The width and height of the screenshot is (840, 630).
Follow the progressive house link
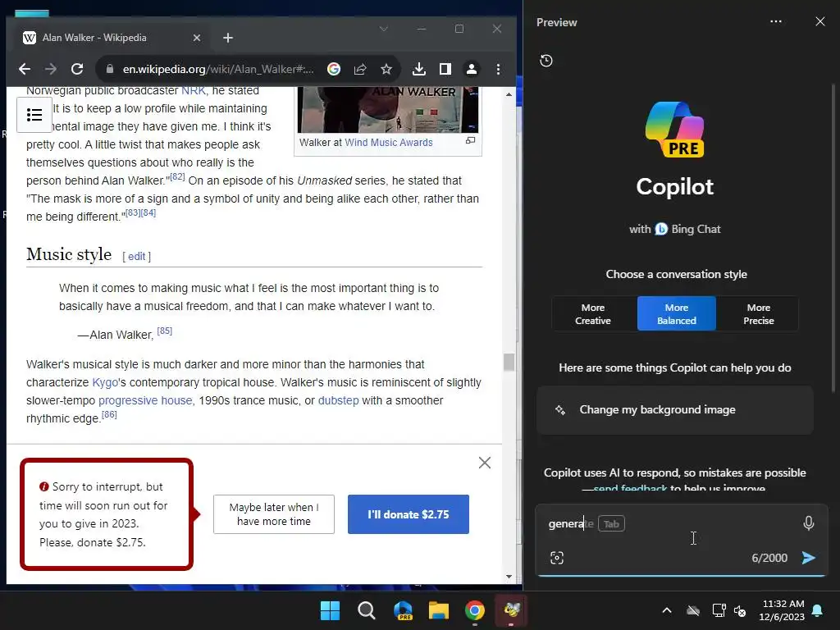(x=145, y=400)
